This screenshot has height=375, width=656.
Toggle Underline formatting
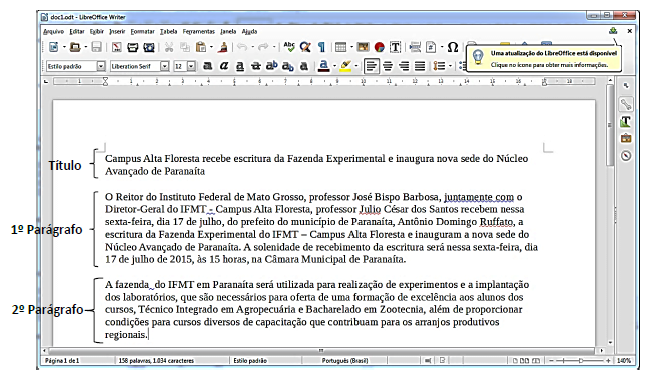click(240, 66)
